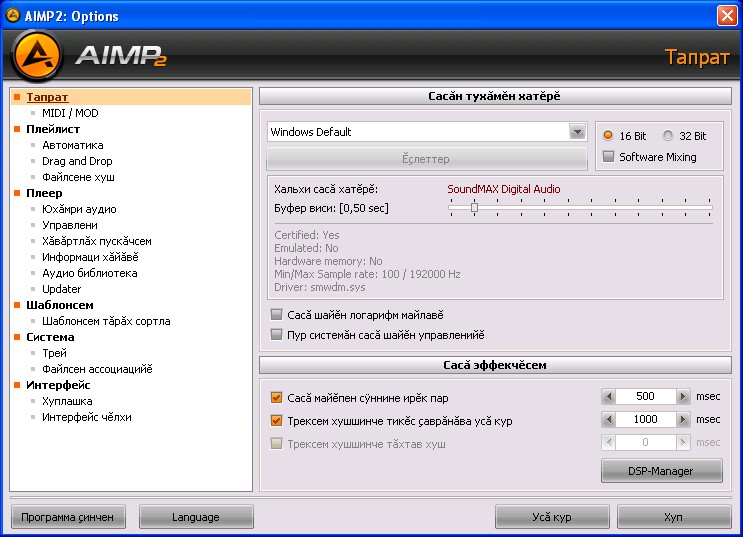This screenshot has width=743, height=537.
Task: Click the SoundMAX Digital Audio device name
Action: [x=504, y=189]
